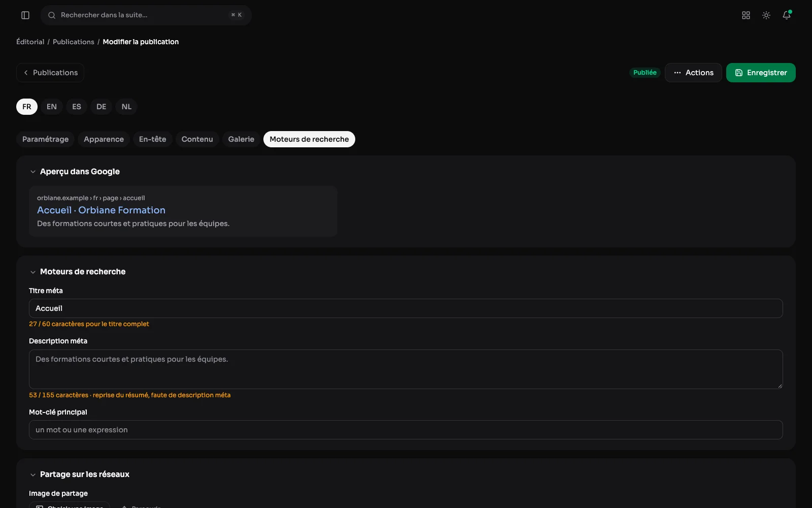
Task: Focus the Rechercher dans la suite search box
Action: (x=146, y=15)
